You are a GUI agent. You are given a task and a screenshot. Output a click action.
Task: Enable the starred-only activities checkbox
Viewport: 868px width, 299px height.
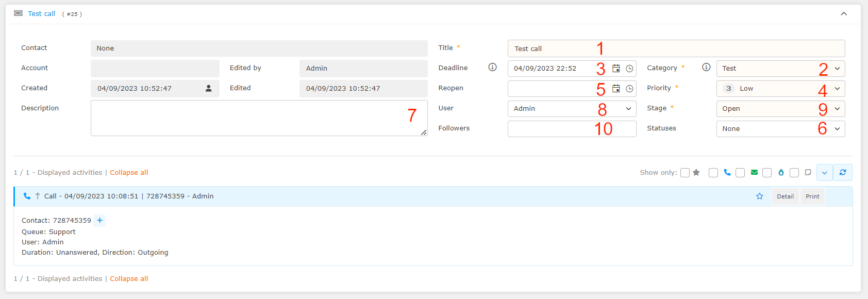(x=685, y=173)
